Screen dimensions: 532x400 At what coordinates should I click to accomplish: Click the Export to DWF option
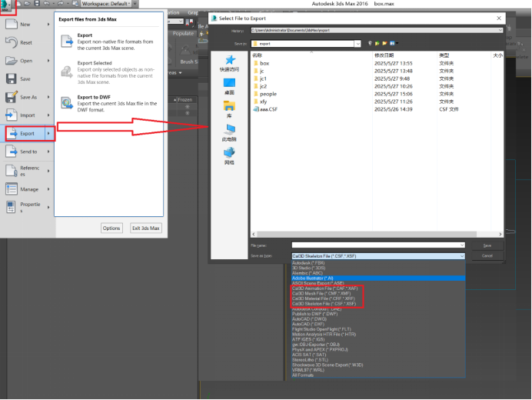(x=108, y=103)
